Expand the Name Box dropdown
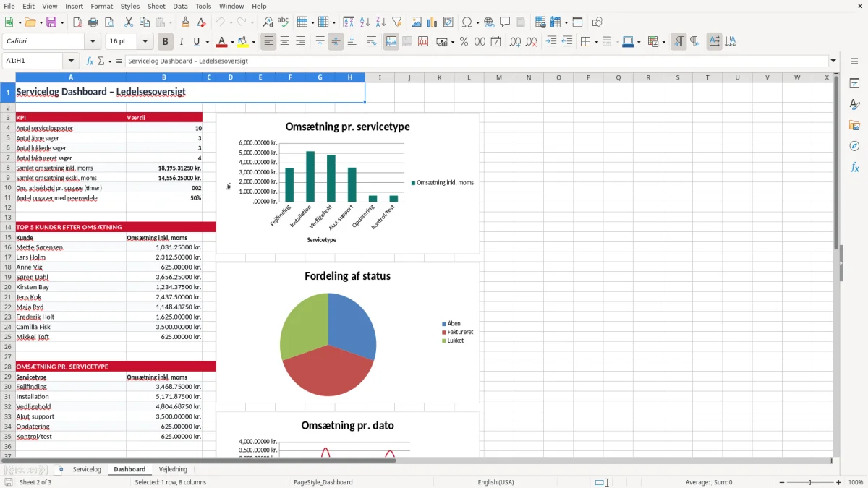This screenshot has height=488, width=868. click(x=71, y=61)
